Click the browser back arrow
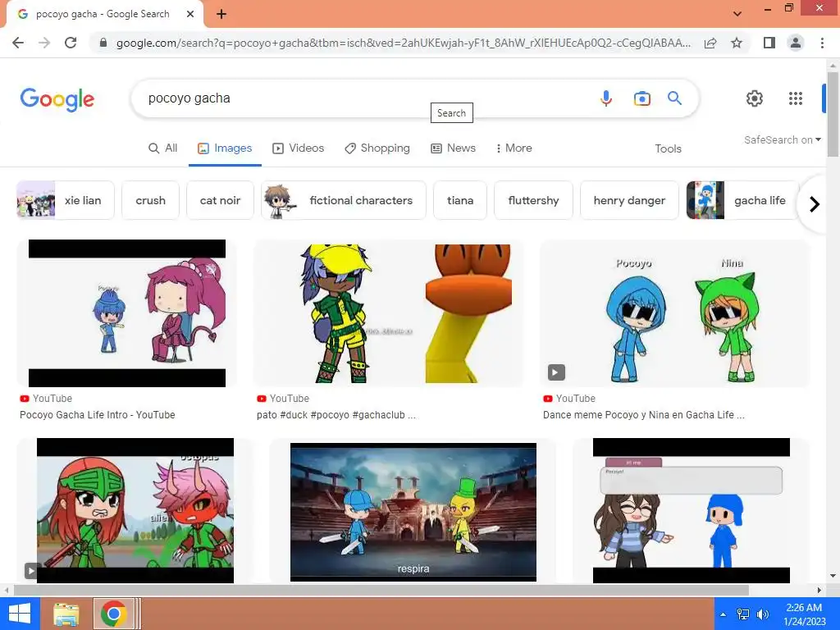 pyautogui.click(x=18, y=43)
